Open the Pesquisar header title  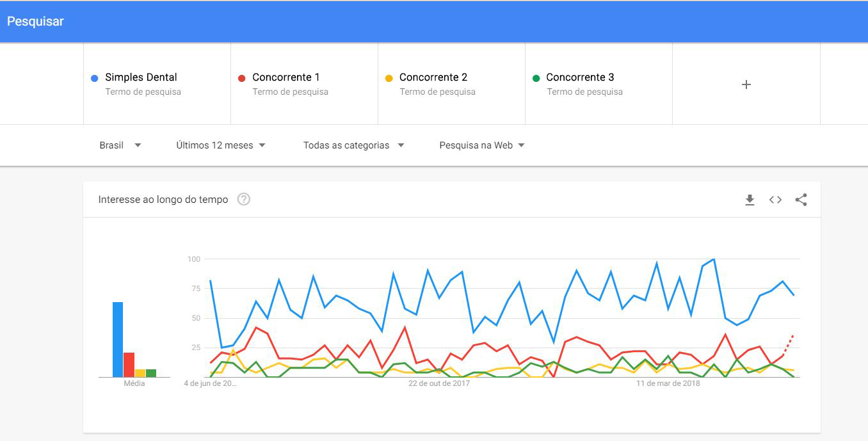point(35,21)
